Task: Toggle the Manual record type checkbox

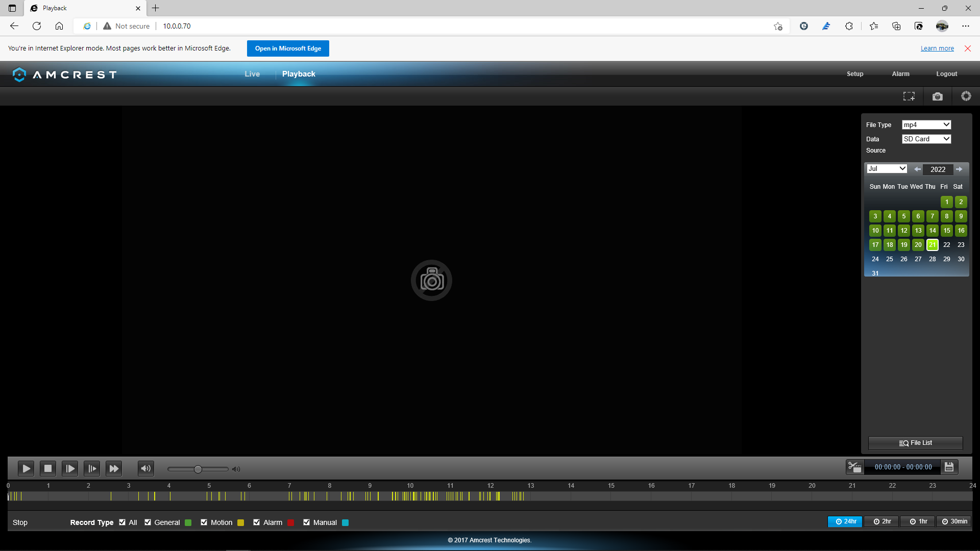Action: click(306, 522)
